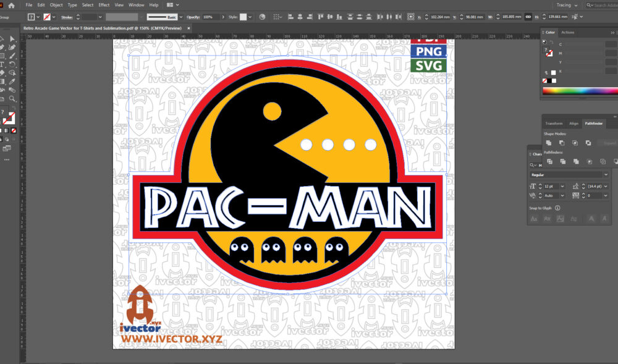
Task: Open the Window menu
Action: coord(137,5)
